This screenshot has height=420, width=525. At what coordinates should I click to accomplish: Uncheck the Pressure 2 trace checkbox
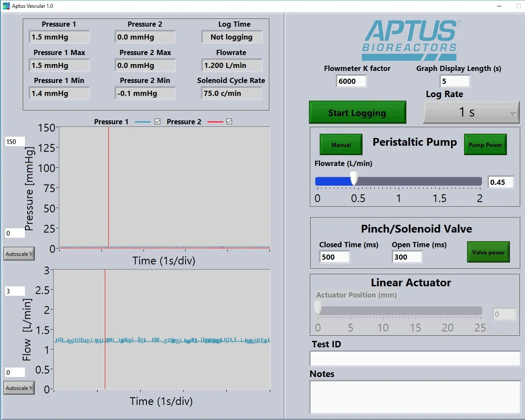[x=229, y=122]
